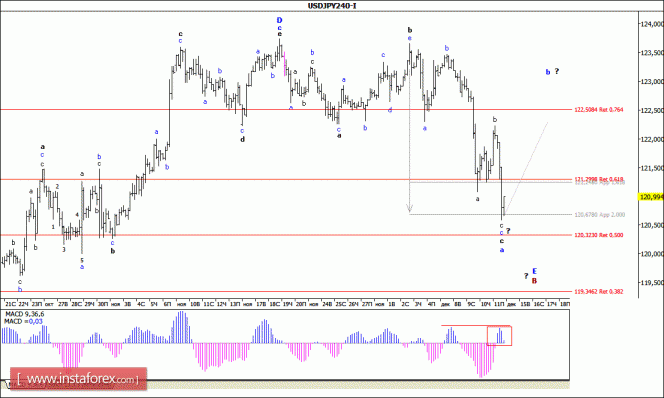Click the 124,000 price axis tick
Image resolution: width=664 pixels, height=398 pixels.
pos(652,24)
